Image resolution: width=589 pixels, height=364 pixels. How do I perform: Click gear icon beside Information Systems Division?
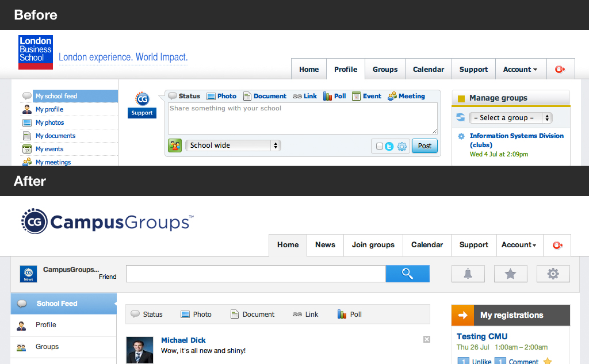click(x=461, y=136)
